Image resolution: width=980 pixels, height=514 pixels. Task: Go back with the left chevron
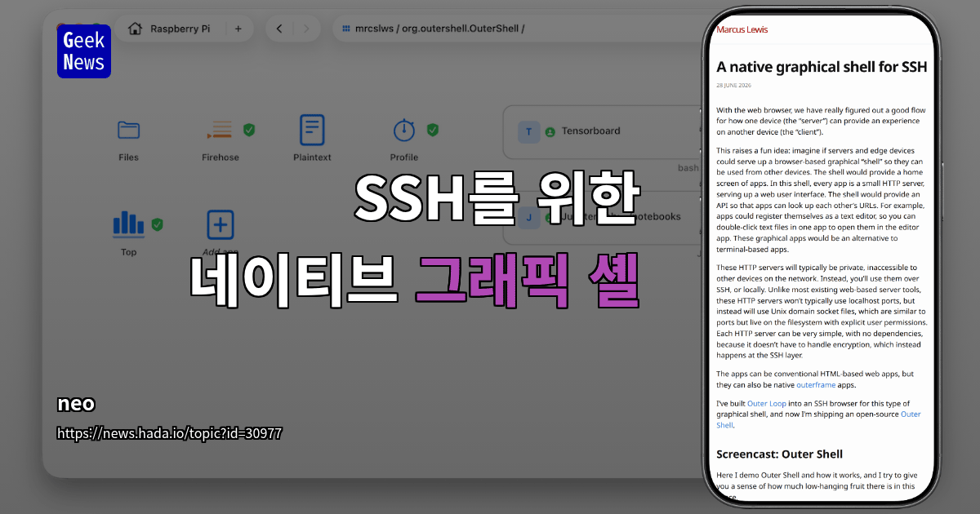pyautogui.click(x=279, y=29)
